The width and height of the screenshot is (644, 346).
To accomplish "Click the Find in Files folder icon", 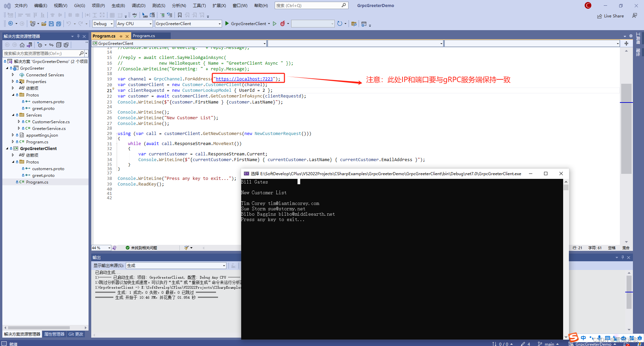I will point(354,24).
